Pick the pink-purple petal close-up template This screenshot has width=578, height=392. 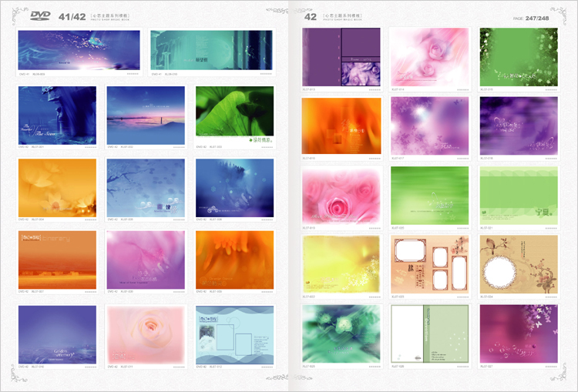click(x=146, y=260)
